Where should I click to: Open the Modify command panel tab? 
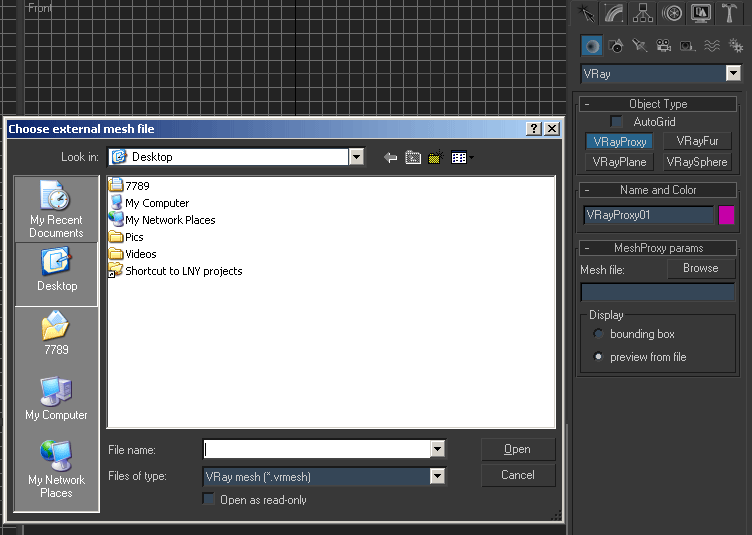[x=614, y=13]
